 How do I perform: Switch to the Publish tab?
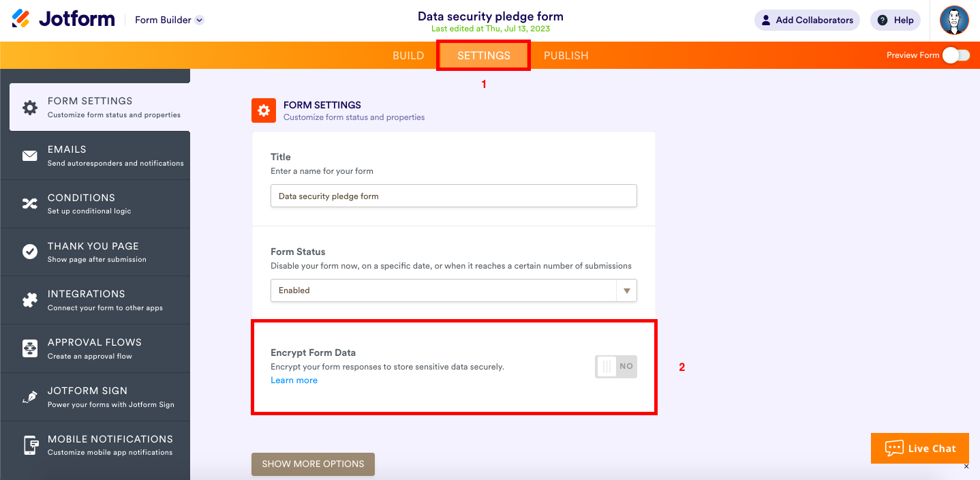[x=566, y=56]
